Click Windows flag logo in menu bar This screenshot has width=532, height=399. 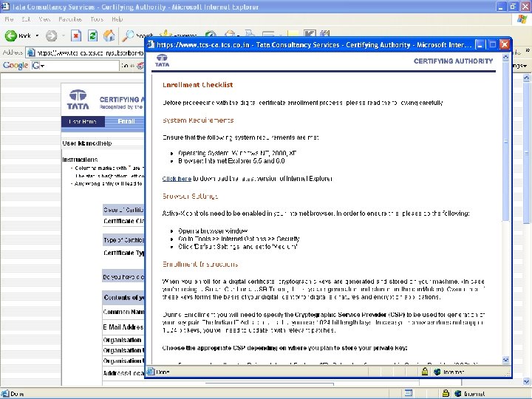(522, 19)
